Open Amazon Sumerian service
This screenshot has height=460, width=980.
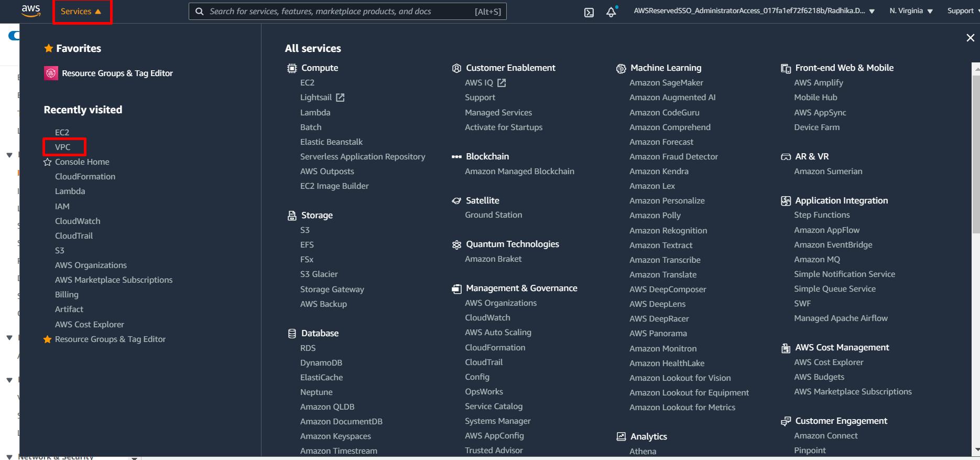click(x=828, y=172)
